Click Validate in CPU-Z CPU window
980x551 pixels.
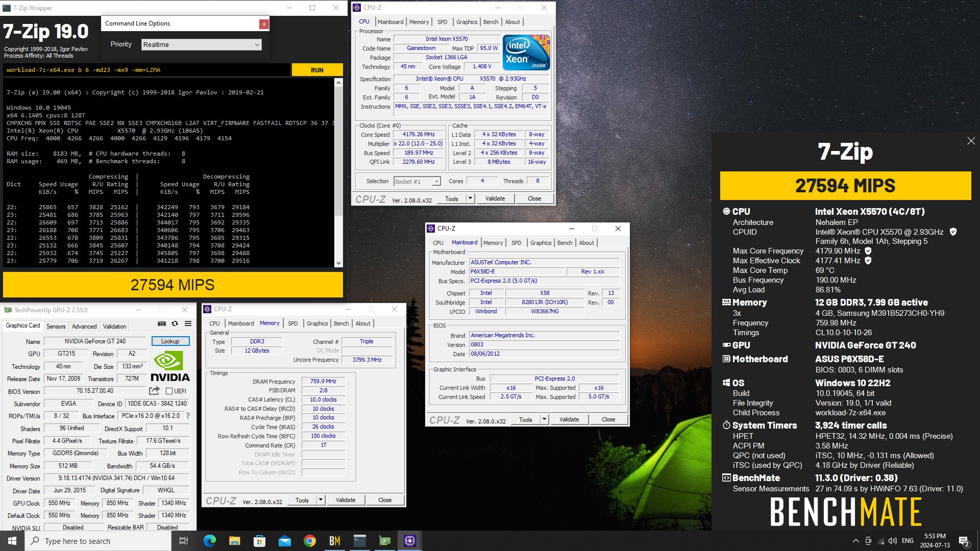[x=495, y=198]
